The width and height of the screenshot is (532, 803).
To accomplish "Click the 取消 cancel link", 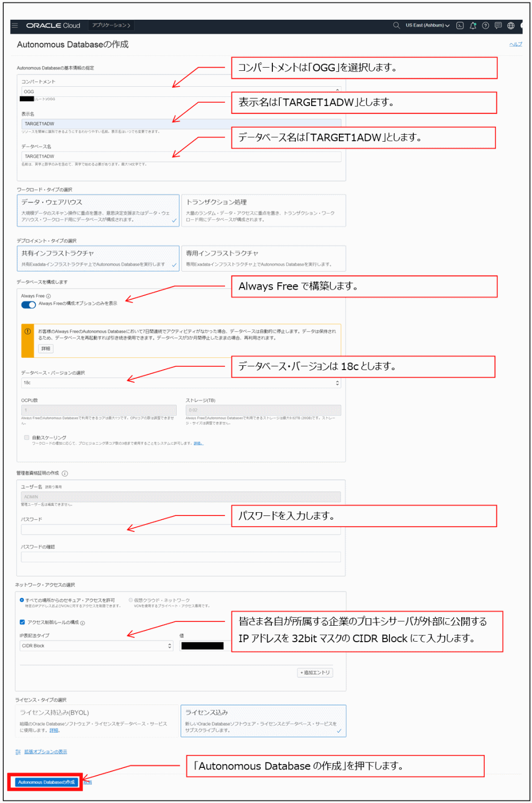I will (x=87, y=782).
